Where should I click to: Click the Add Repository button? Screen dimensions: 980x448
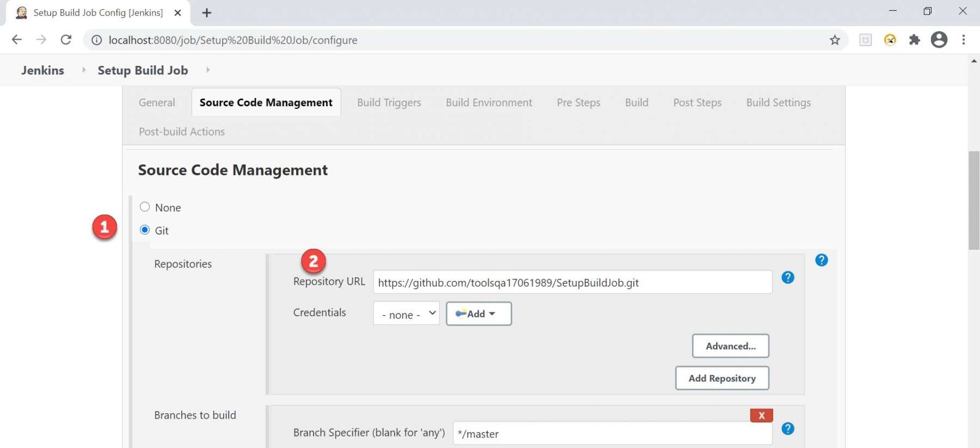tap(722, 378)
